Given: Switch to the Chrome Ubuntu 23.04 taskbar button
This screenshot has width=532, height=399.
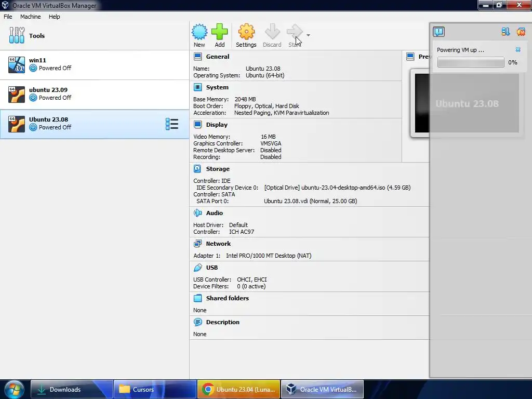Looking at the screenshot, I should coord(238,389).
